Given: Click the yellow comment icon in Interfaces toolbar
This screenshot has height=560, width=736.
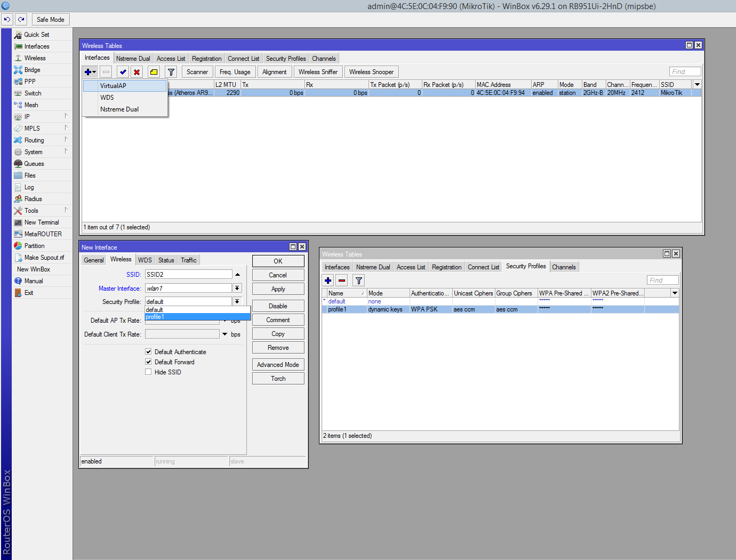Looking at the screenshot, I should click(154, 72).
